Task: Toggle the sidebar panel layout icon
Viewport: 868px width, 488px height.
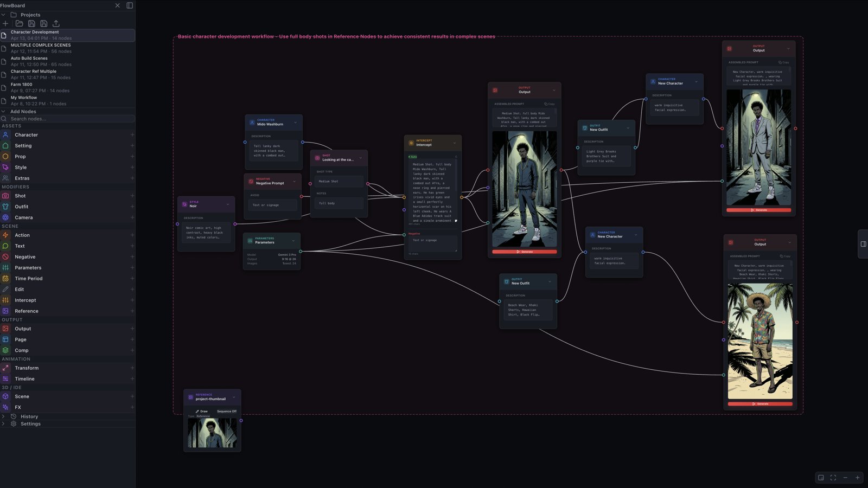Action: point(130,5)
